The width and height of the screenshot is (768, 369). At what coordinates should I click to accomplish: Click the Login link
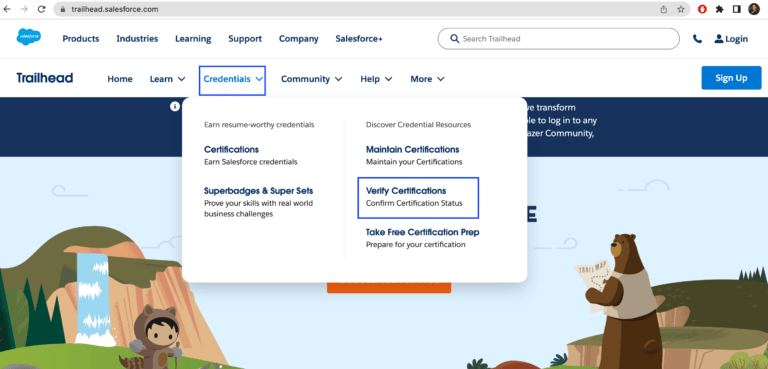point(731,39)
